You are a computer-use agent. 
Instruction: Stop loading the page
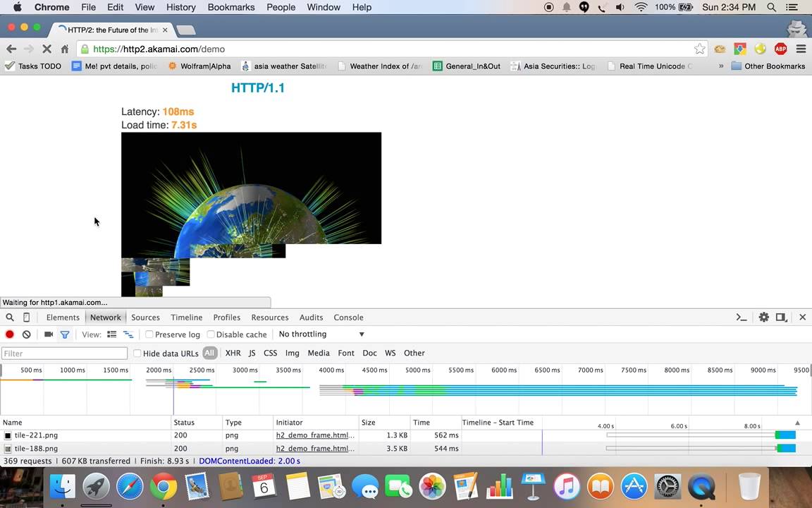click(x=47, y=49)
